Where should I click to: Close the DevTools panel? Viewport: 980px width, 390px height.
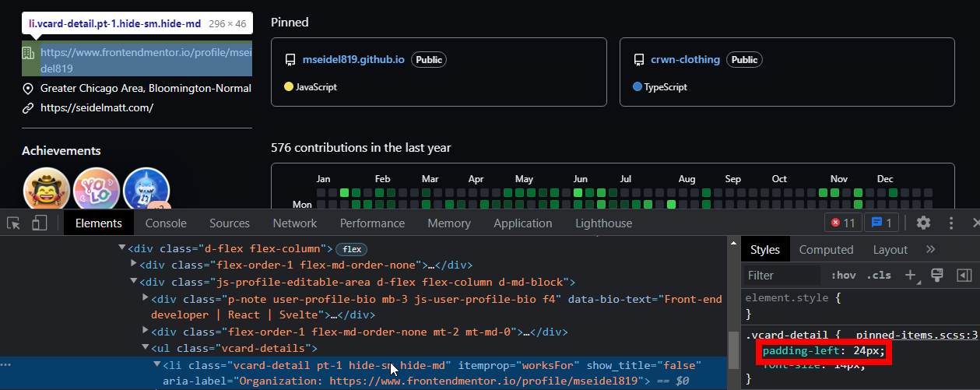(975, 223)
